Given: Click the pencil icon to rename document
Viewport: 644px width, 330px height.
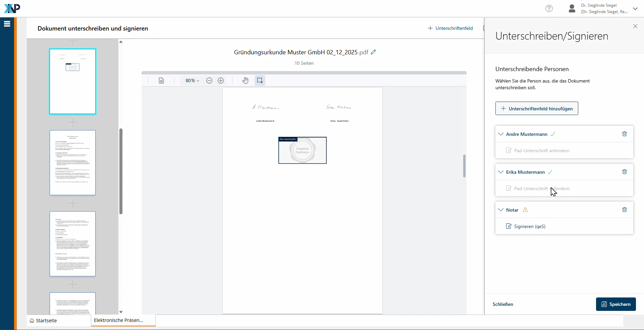Looking at the screenshot, I should click(373, 52).
